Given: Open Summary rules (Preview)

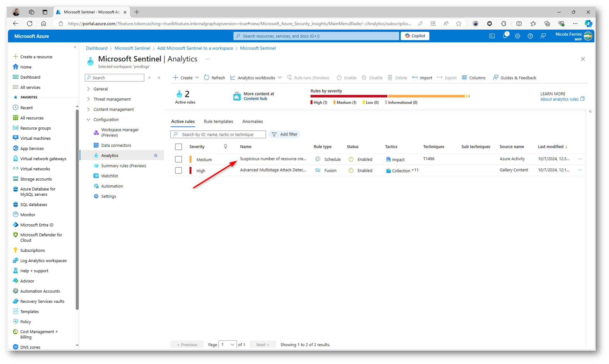Looking at the screenshot, I should pos(124,166).
